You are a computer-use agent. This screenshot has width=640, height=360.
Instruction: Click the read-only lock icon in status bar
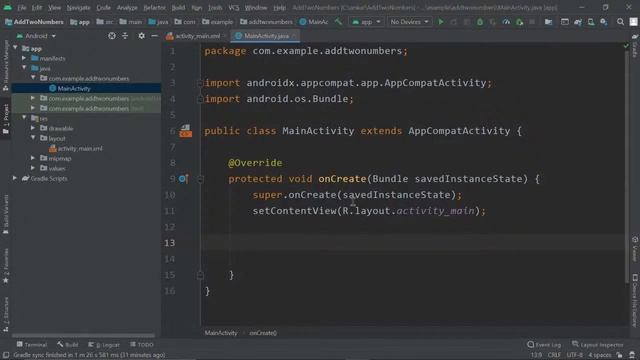620,355
